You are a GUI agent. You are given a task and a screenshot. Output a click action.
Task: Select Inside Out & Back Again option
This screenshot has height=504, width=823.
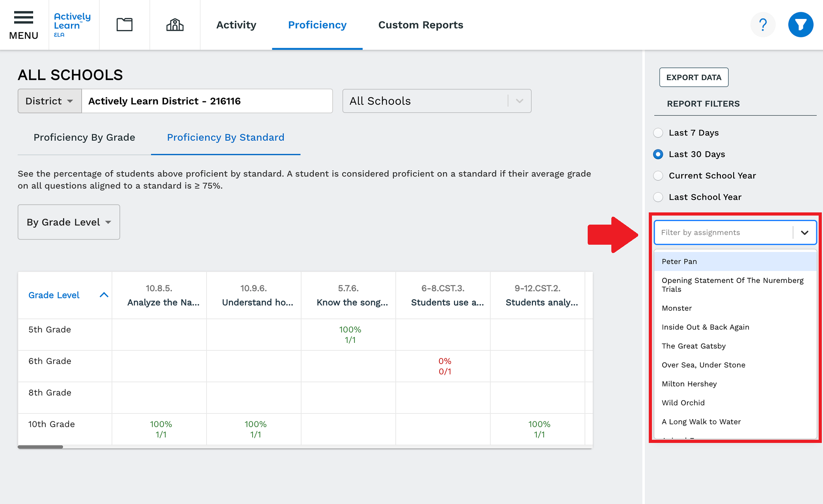(735, 327)
